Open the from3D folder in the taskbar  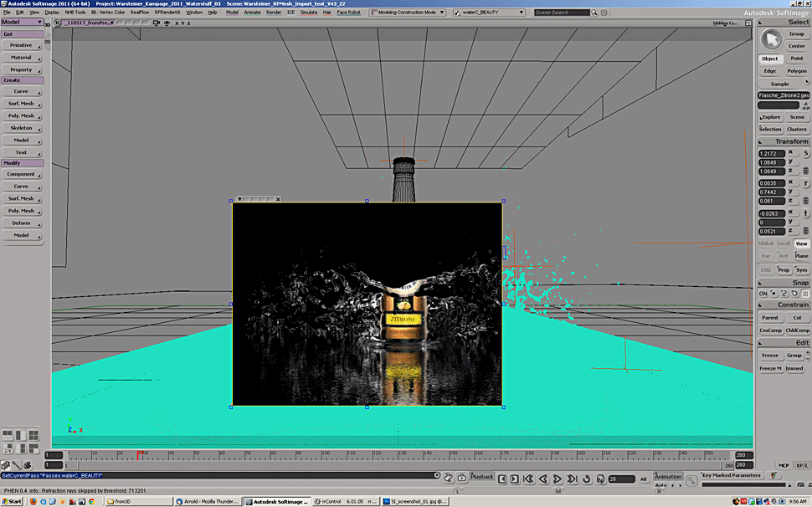tap(138, 501)
